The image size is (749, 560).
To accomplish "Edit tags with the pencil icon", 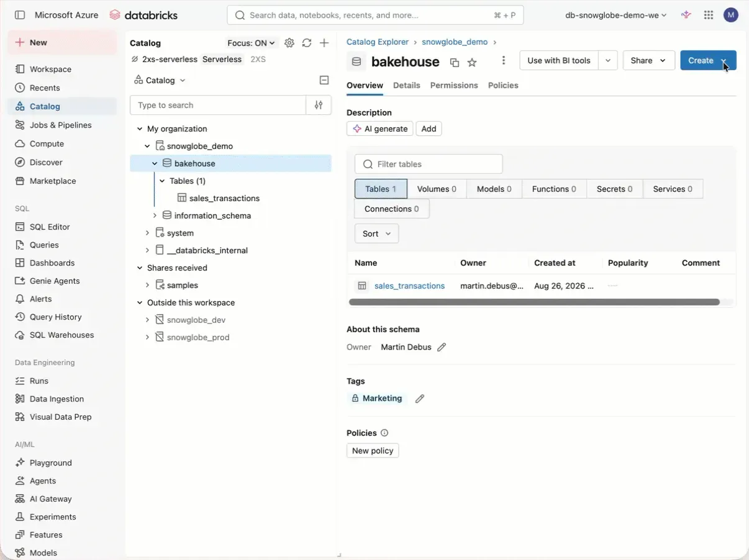I will click(420, 399).
